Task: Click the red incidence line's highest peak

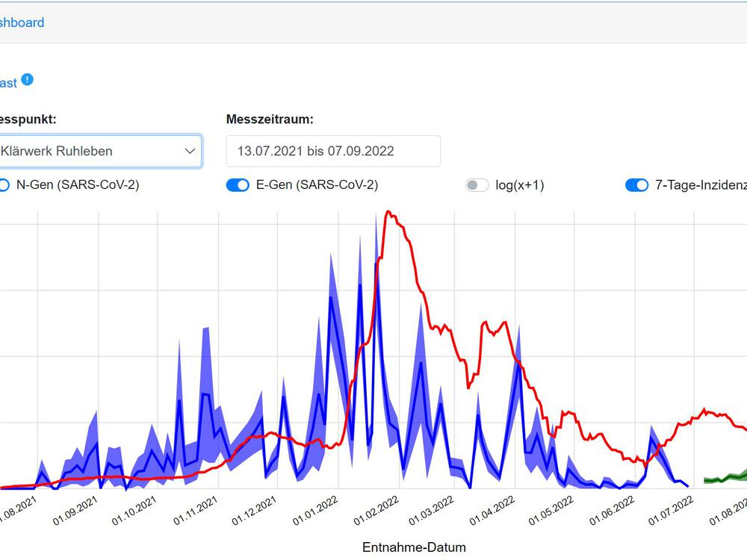Action: [387, 212]
